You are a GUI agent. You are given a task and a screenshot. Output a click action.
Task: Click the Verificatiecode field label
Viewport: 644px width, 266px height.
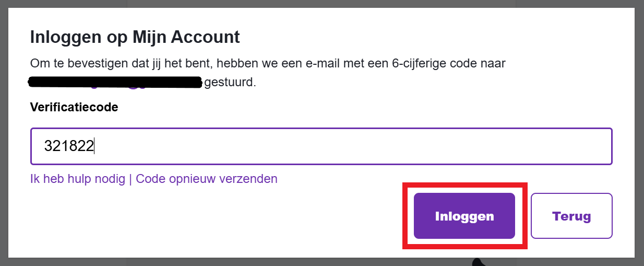click(74, 107)
